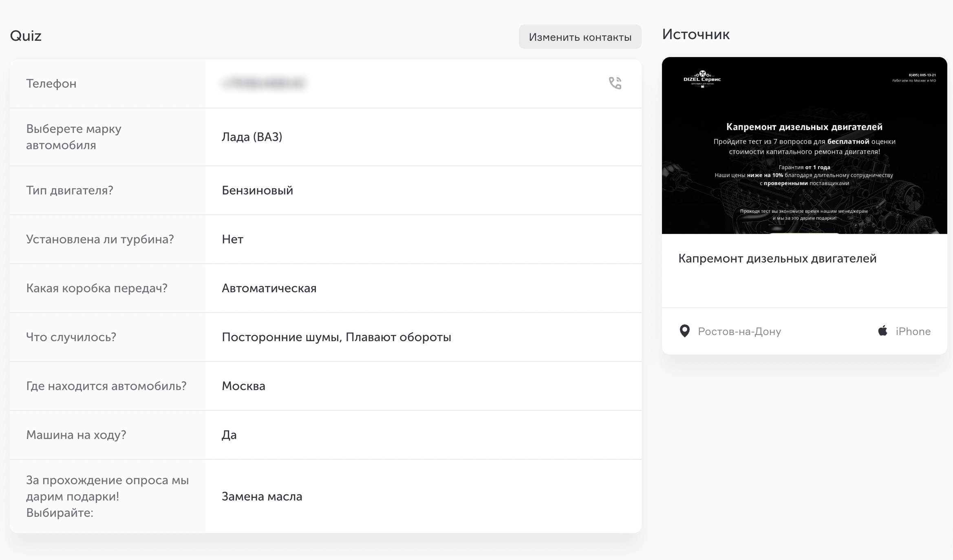Click the Тип двигателя? question label
Image resolution: width=953 pixels, height=560 pixels.
(x=70, y=190)
